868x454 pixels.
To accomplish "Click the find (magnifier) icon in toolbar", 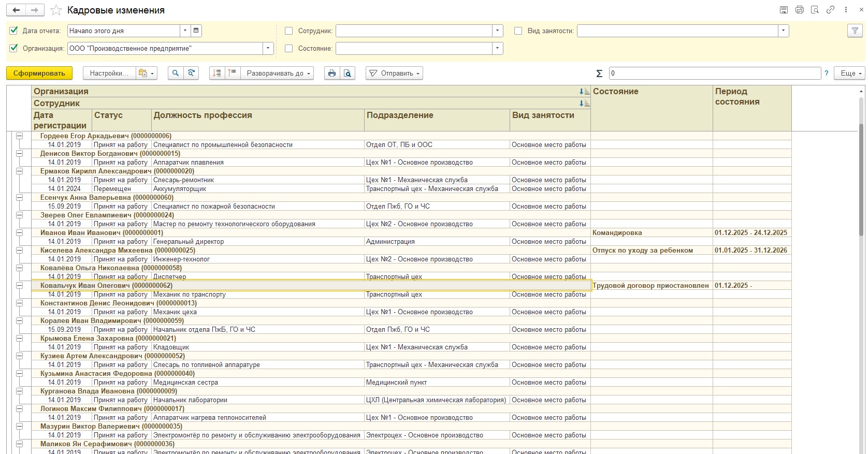I will pyautogui.click(x=176, y=74).
